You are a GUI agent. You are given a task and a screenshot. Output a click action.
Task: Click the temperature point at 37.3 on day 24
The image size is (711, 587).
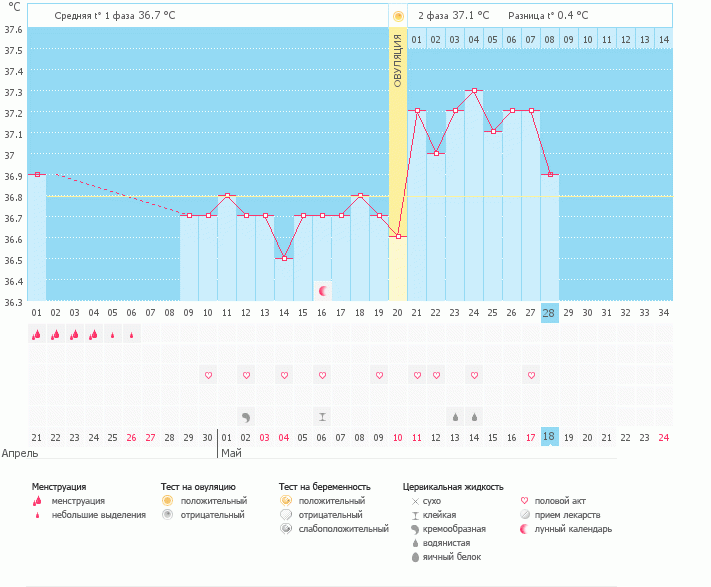(x=474, y=90)
